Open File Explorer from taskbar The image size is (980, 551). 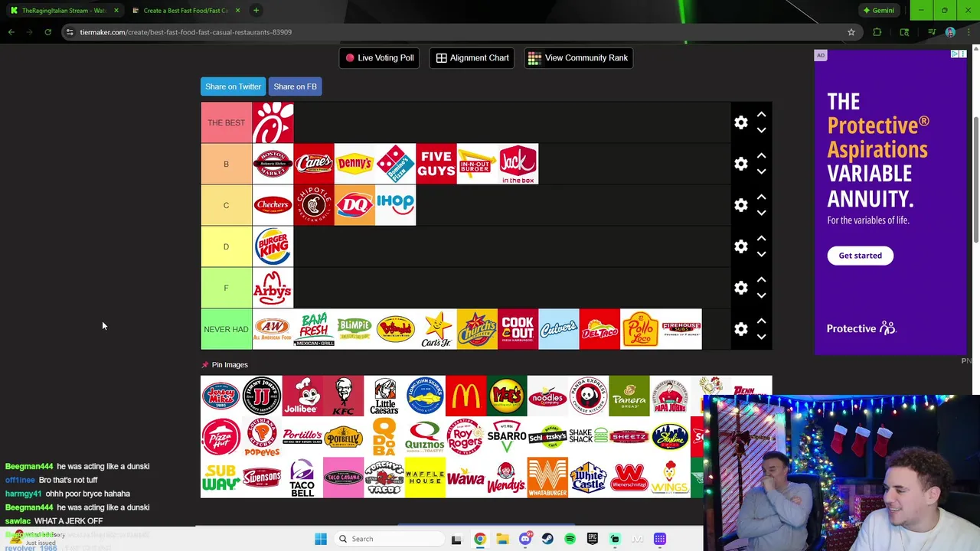click(502, 539)
